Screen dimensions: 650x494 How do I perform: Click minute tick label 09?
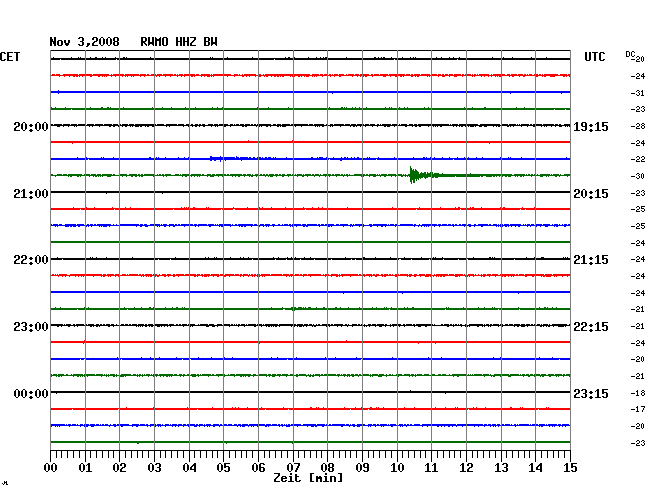[362, 467]
